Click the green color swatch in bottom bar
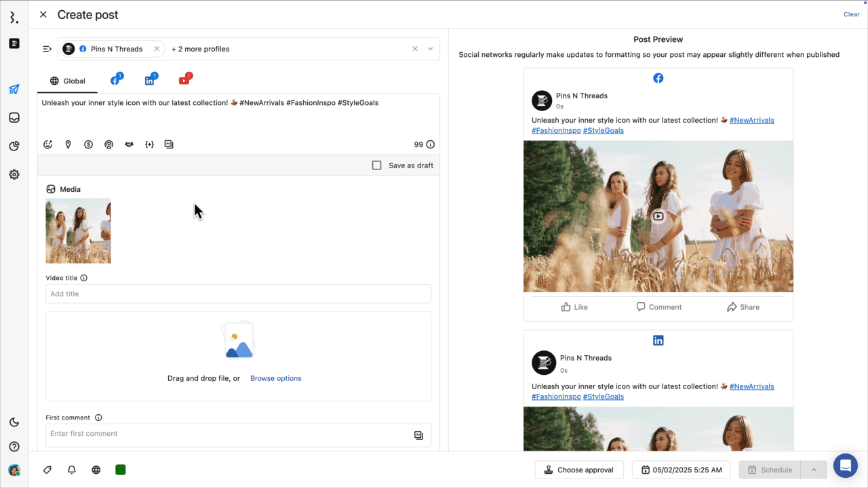Viewport: 868px width, 488px height. click(x=121, y=470)
